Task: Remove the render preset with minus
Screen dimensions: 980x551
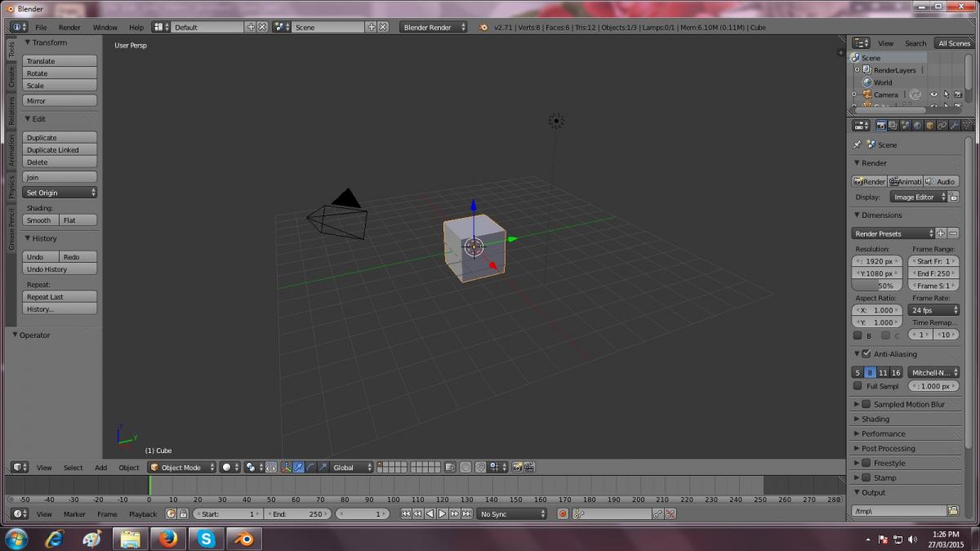Action: (x=953, y=233)
